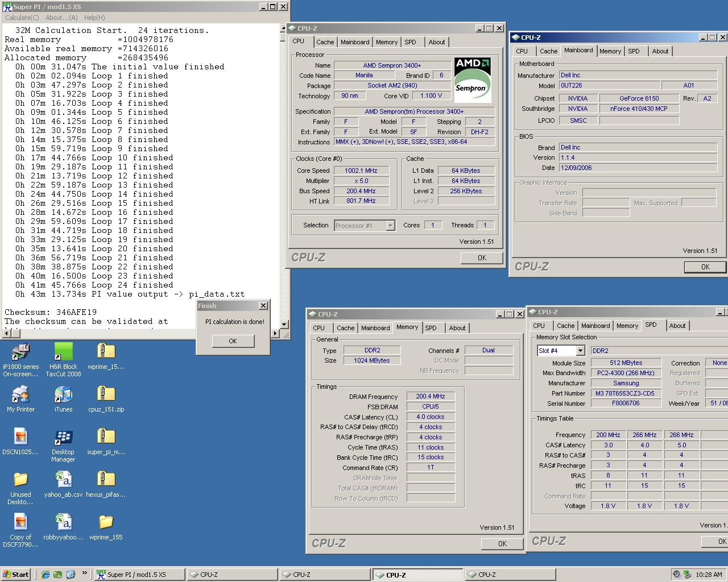Open the My Printer desktop icon
The image size is (728, 582).
click(20, 394)
